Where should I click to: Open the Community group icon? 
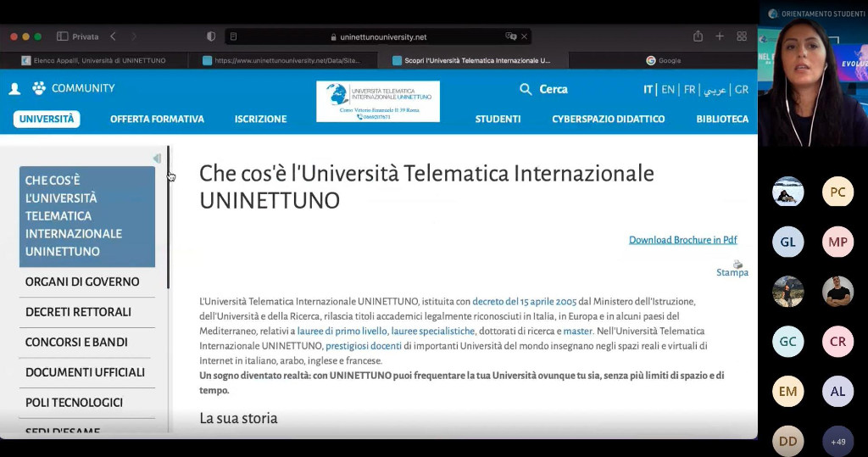click(x=39, y=88)
